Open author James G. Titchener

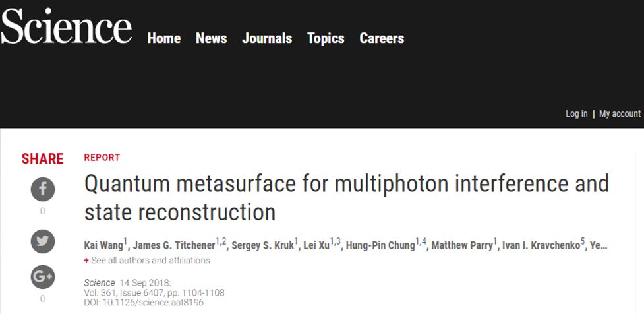pos(174,246)
